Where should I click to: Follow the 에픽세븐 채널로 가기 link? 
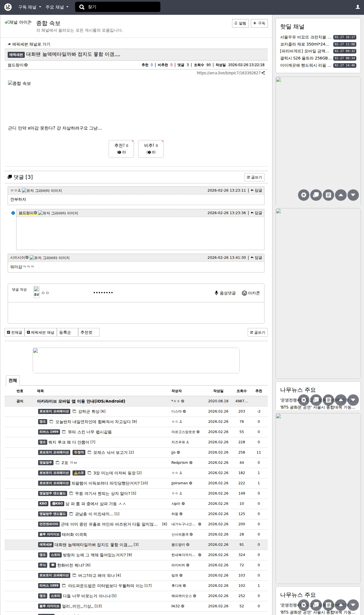pos(29,44)
